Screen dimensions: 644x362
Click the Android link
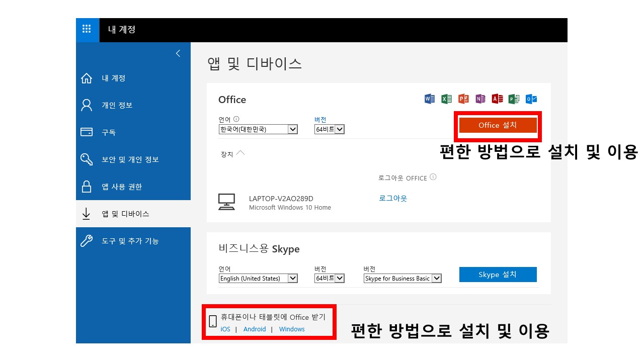pos(255,329)
